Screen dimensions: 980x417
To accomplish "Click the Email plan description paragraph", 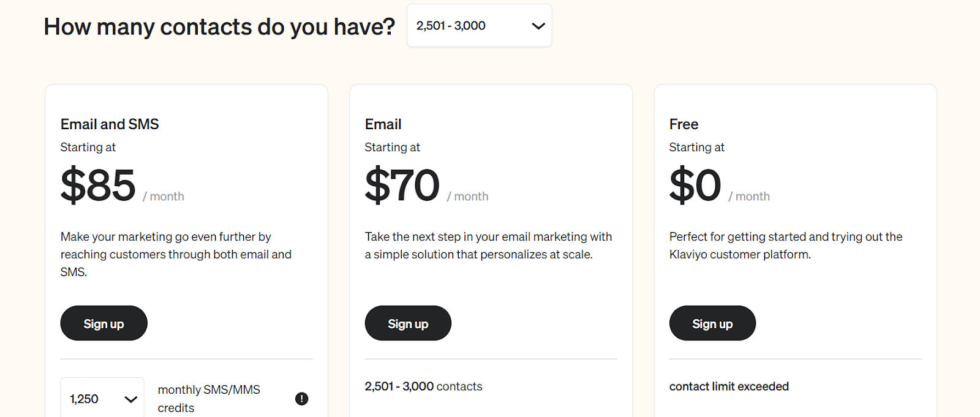I will (488, 246).
